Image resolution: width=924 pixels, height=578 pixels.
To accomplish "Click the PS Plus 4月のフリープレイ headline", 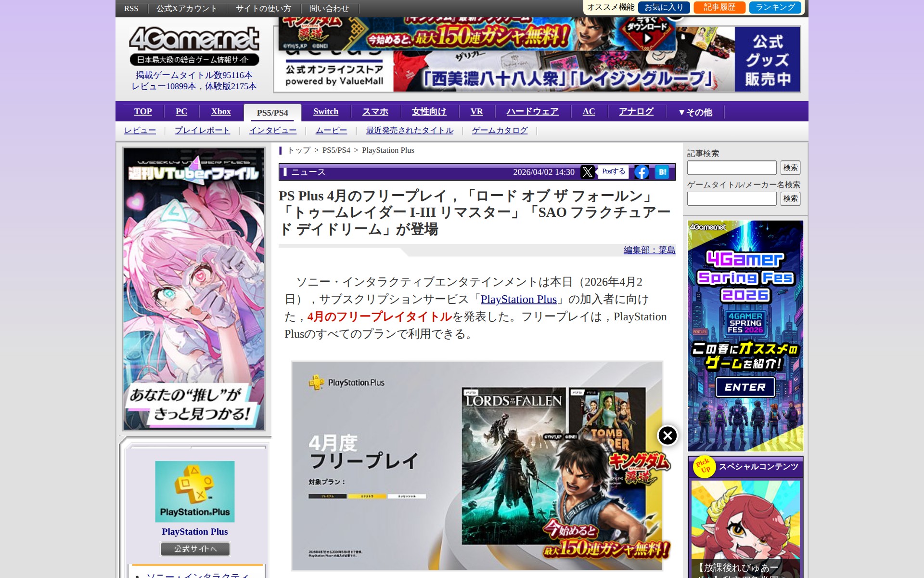I will pos(475,212).
